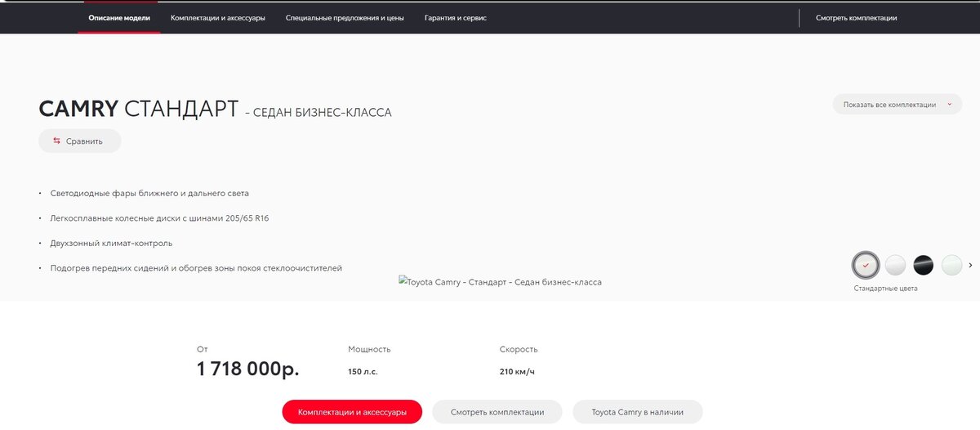Image resolution: width=980 pixels, height=430 pixels.
Task: Click the Стандартные цвета label
Action: point(886,289)
